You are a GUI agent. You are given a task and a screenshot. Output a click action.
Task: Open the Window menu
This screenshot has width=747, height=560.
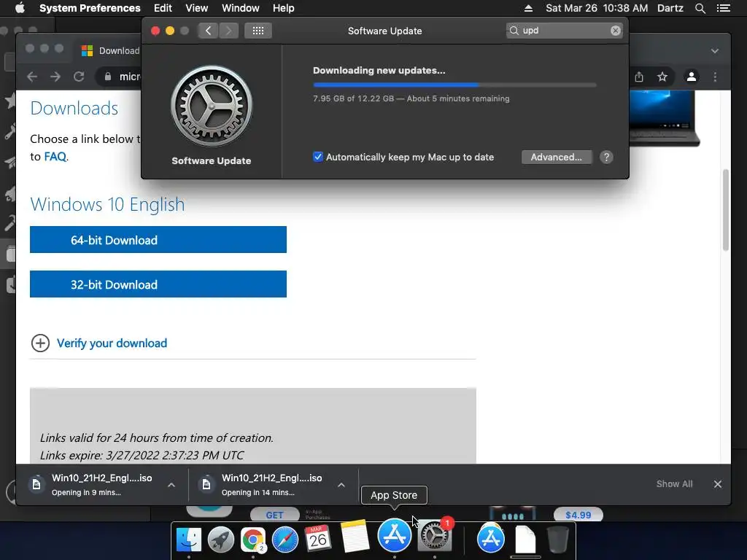[241, 8]
